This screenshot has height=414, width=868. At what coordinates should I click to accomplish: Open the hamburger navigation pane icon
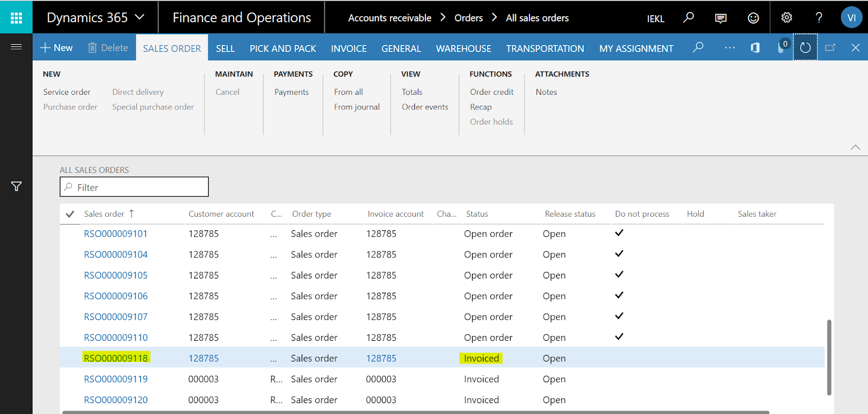[x=16, y=47]
